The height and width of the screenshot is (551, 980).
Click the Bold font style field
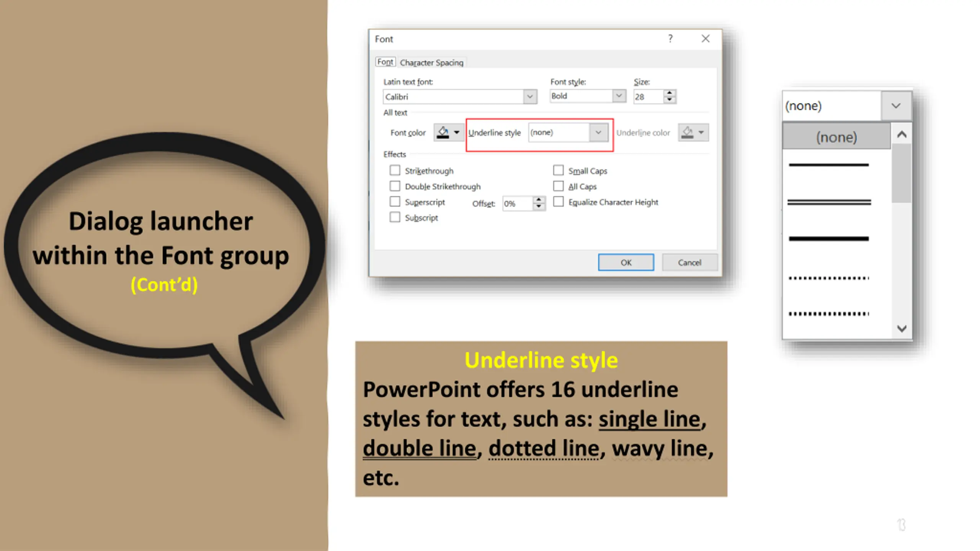[x=581, y=96]
